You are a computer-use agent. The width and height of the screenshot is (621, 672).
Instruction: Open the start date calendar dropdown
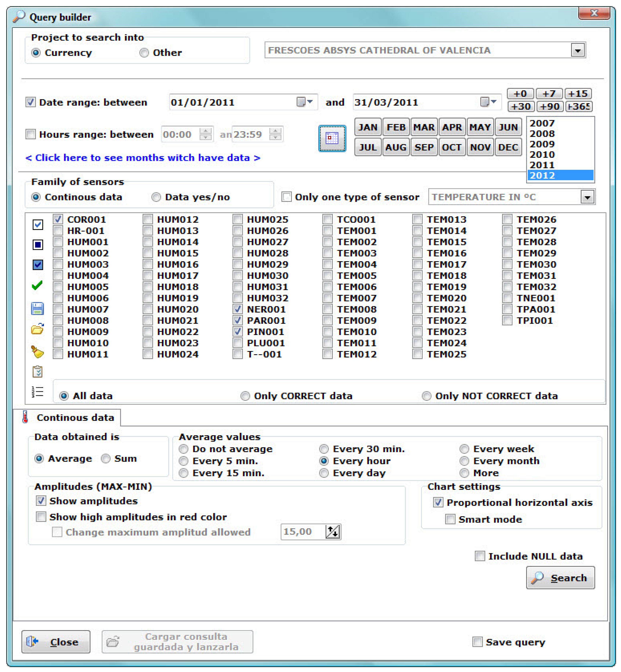[305, 102]
